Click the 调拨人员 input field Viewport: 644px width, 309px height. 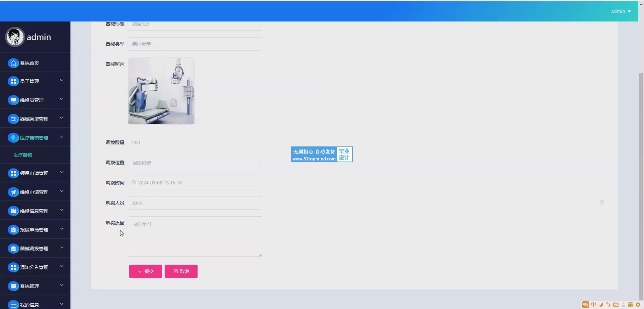pyautogui.click(x=195, y=203)
